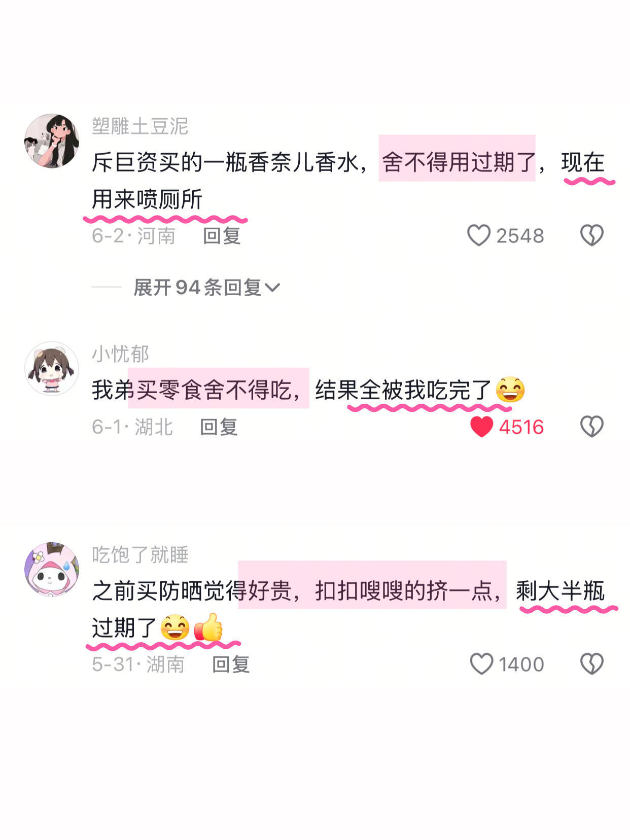The width and height of the screenshot is (630, 840).
Task: Reply to 小忧郁's comment
Action: (x=219, y=427)
